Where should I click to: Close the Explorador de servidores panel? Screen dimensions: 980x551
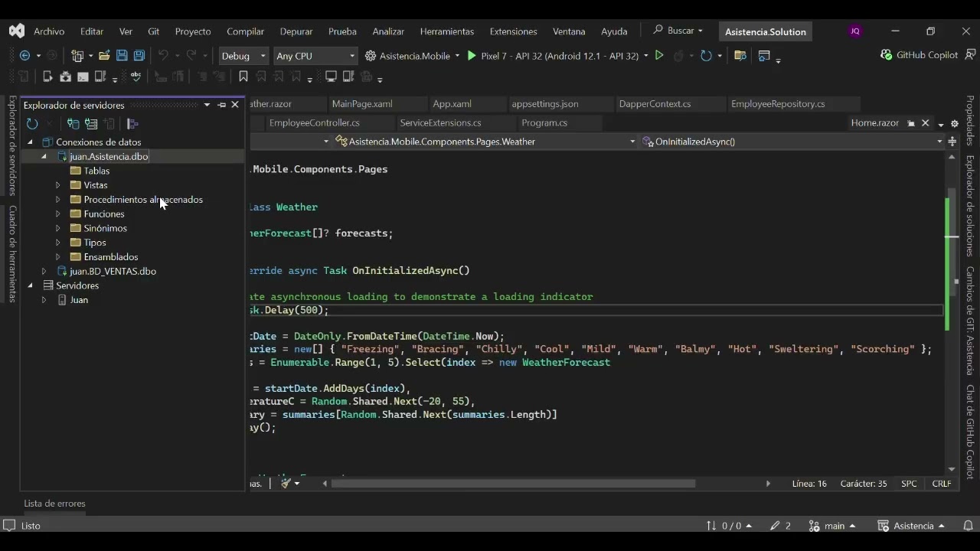click(x=235, y=105)
